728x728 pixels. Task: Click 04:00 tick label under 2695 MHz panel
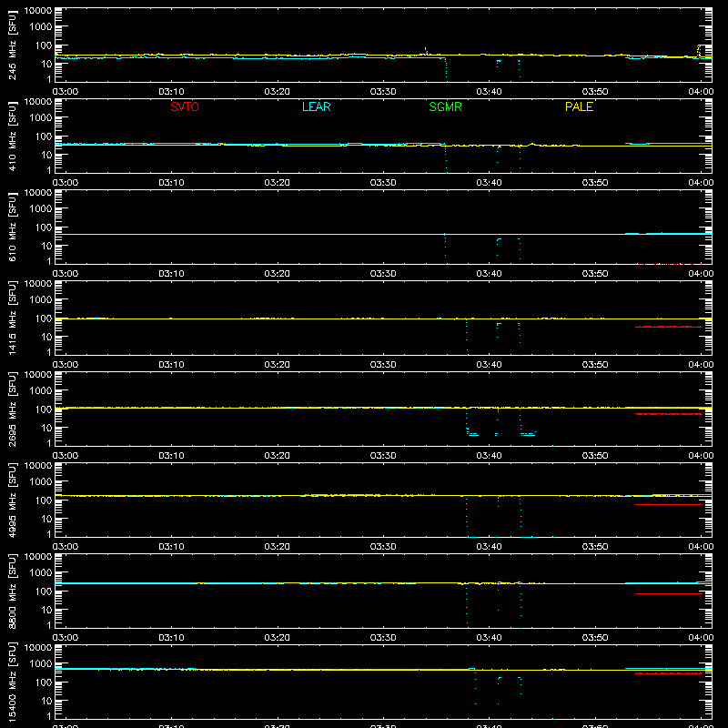point(701,456)
